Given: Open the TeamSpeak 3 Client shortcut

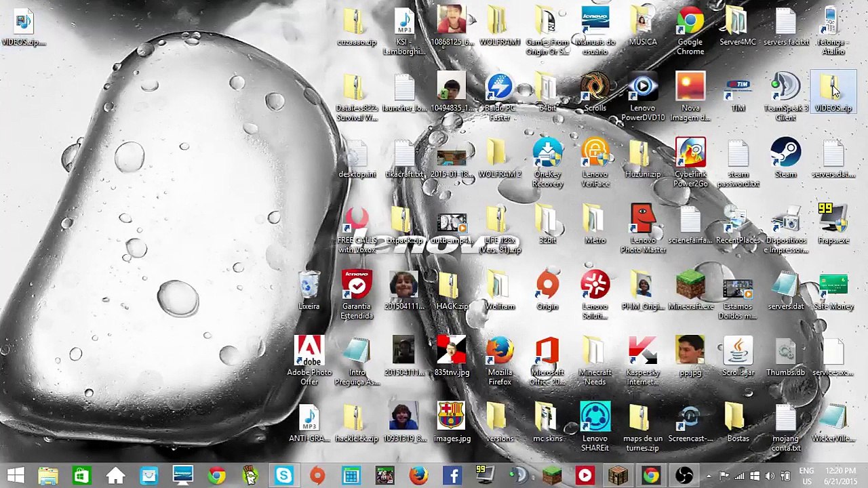Looking at the screenshot, I should 785,98.
